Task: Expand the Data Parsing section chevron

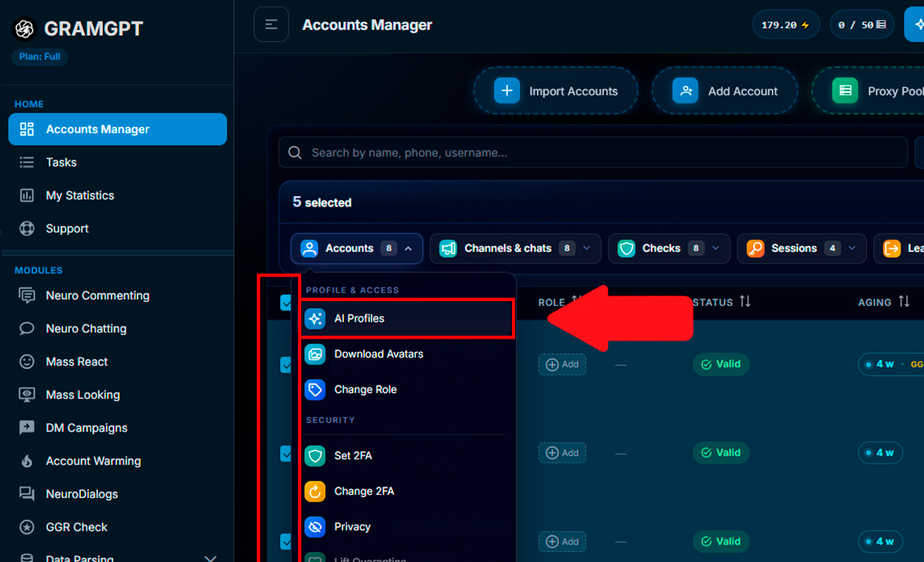Action: 211,558
